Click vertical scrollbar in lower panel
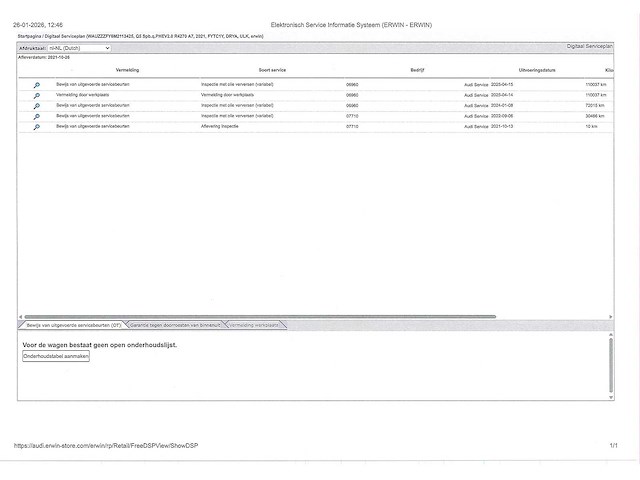 (611, 365)
